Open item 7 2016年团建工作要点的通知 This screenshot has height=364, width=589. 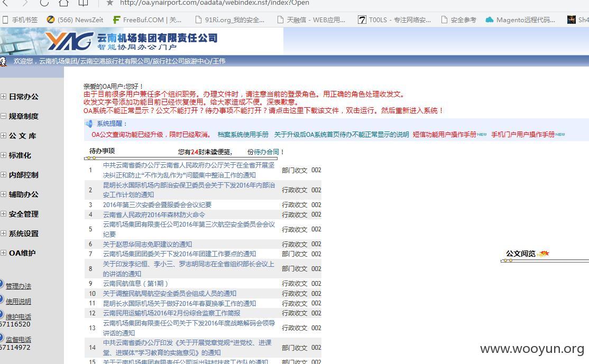pyautogui.click(x=179, y=254)
